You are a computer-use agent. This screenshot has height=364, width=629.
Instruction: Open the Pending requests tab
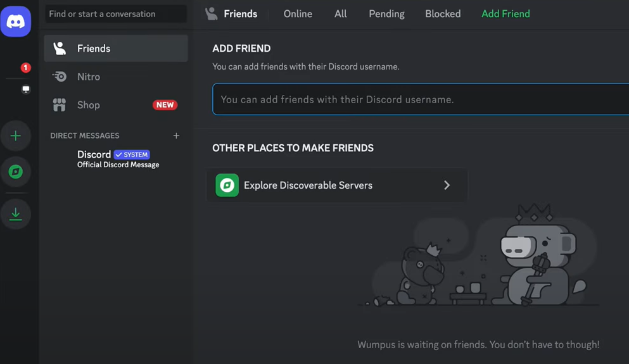pos(386,14)
